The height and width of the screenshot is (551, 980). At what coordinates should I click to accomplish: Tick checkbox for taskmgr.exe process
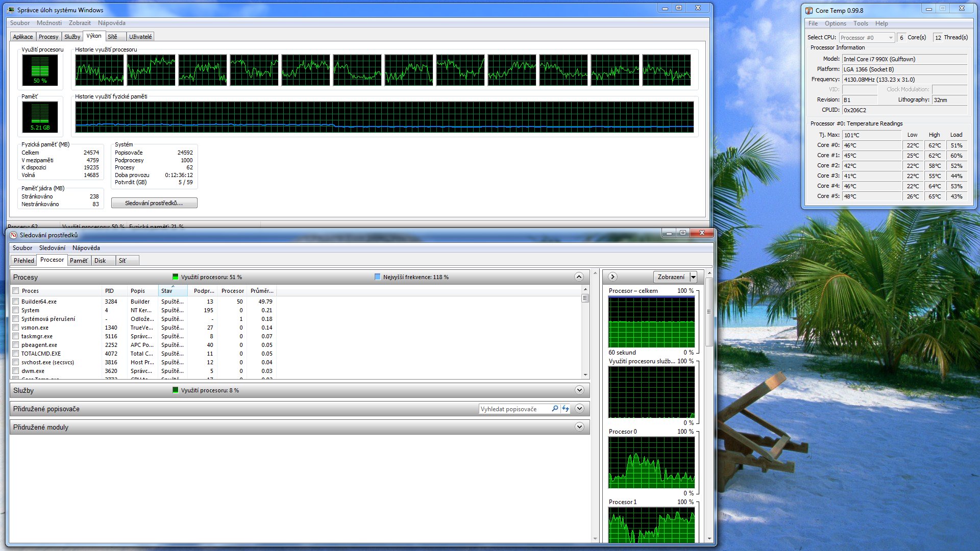click(x=16, y=336)
